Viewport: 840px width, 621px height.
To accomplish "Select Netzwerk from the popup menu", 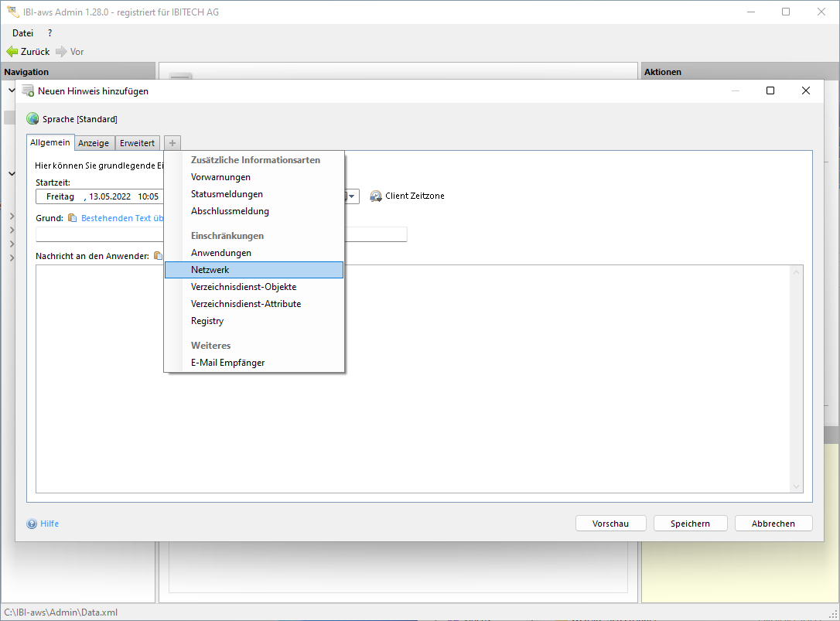I will 254,270.
